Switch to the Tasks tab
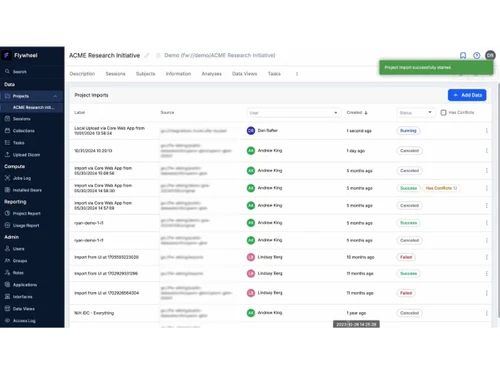 pyautogui.click(x=274, y=74)
